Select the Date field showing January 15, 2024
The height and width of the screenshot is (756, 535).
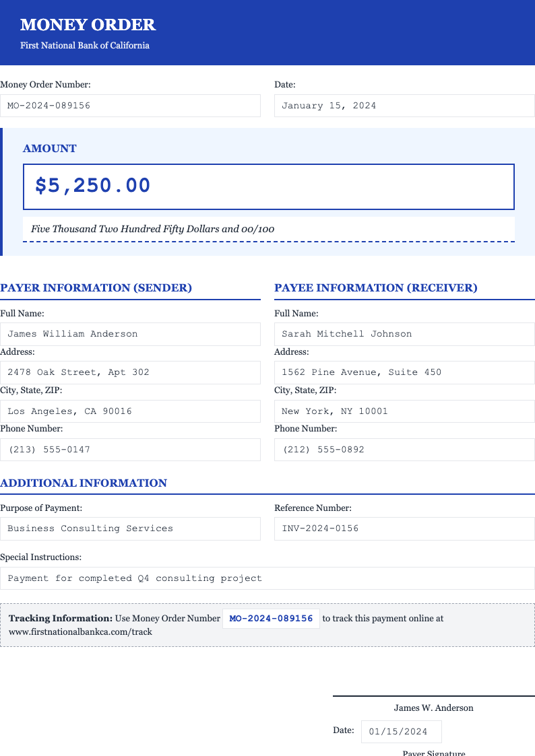pos(404,106)
